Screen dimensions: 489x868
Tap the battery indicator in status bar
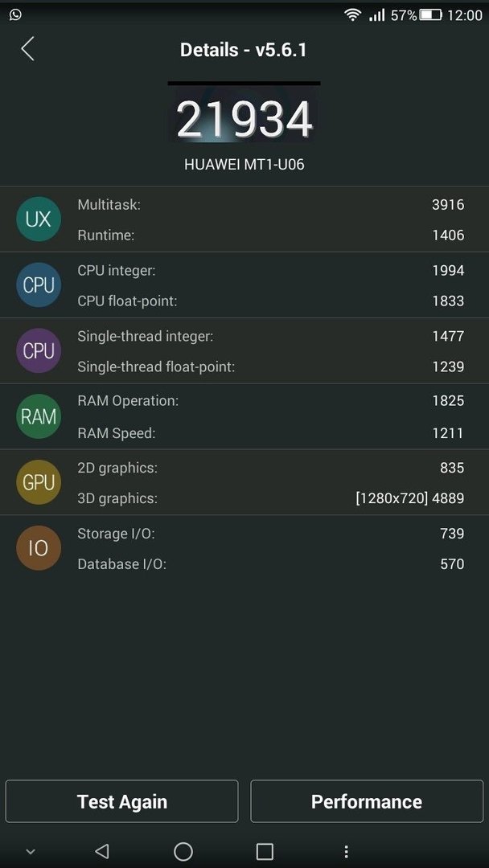[430, 15]
